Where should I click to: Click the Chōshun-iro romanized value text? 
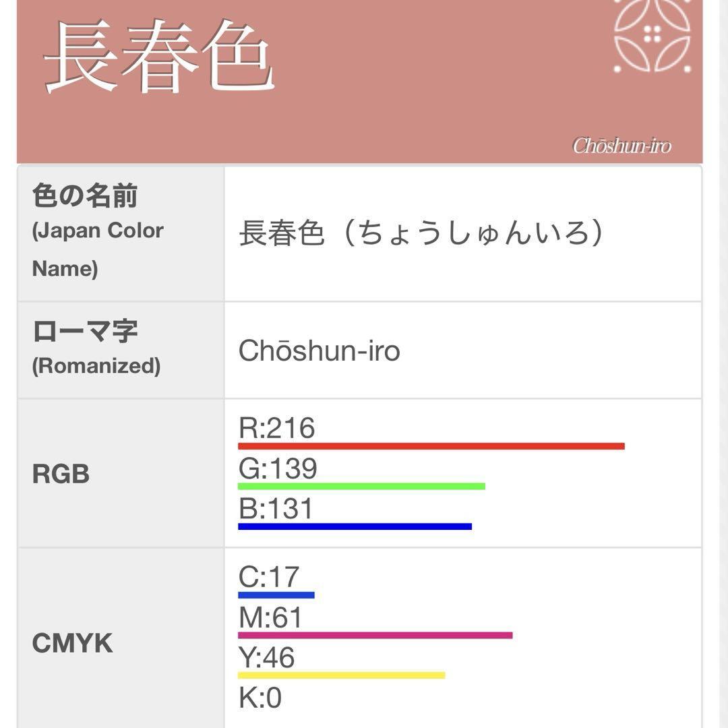pyautogui.click(x=319, y=351)
